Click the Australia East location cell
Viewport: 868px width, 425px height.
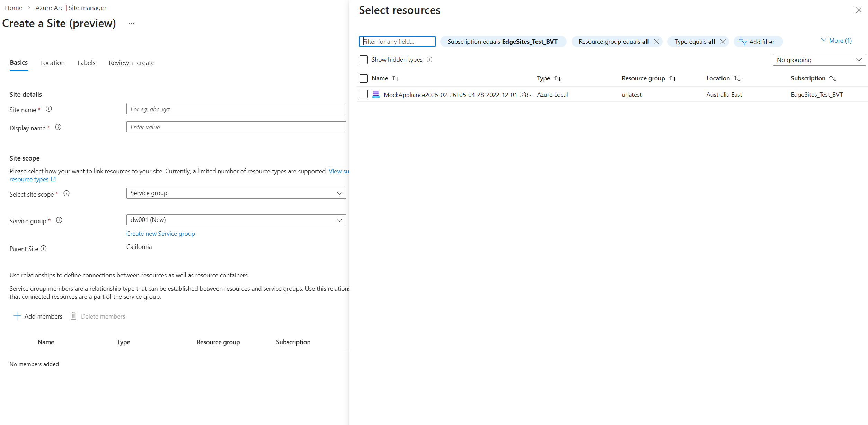724,95
